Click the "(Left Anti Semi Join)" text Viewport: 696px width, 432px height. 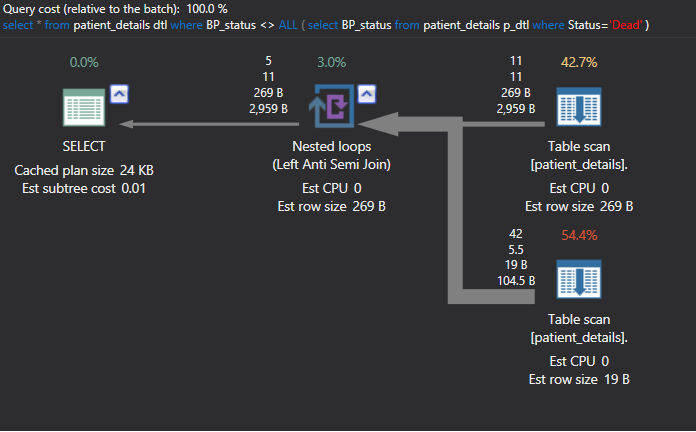tap(332, 163)
